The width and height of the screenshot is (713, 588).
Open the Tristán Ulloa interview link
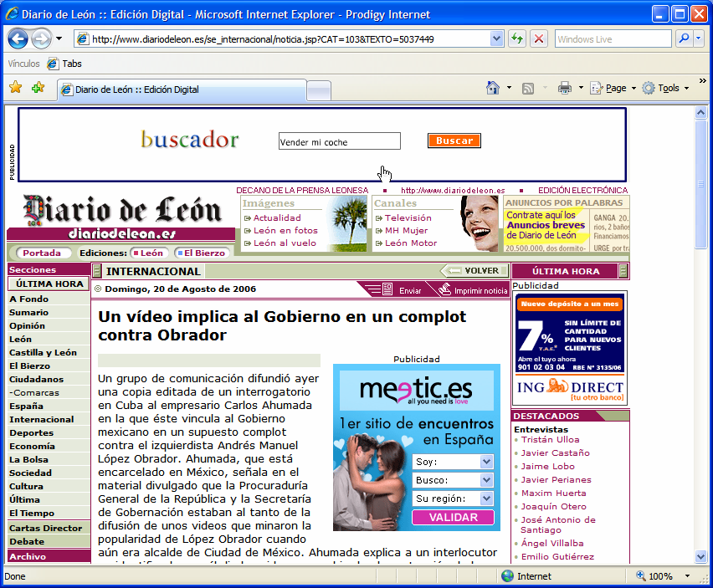point(550,439)
